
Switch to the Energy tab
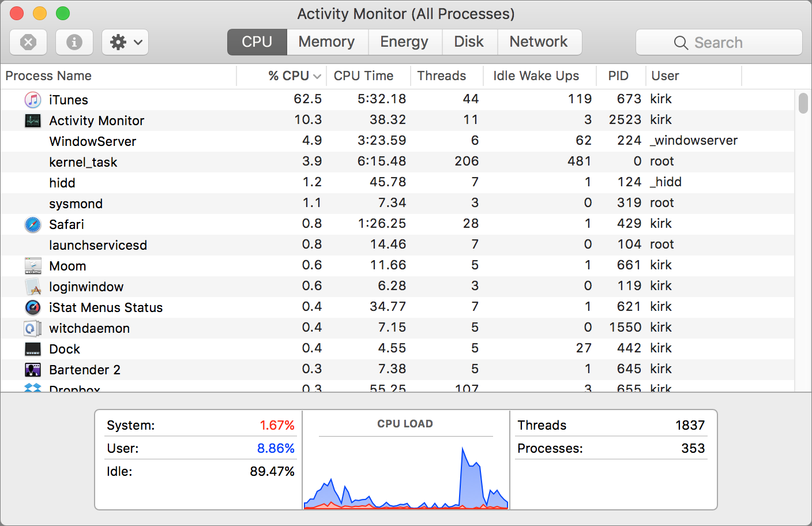point(404,42)
